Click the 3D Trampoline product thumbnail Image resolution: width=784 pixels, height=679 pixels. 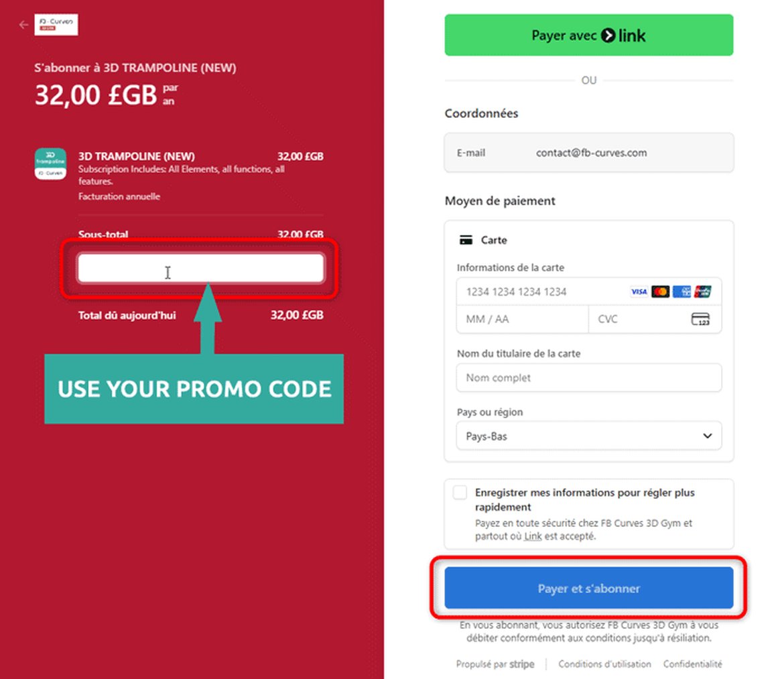pos(50,164)
